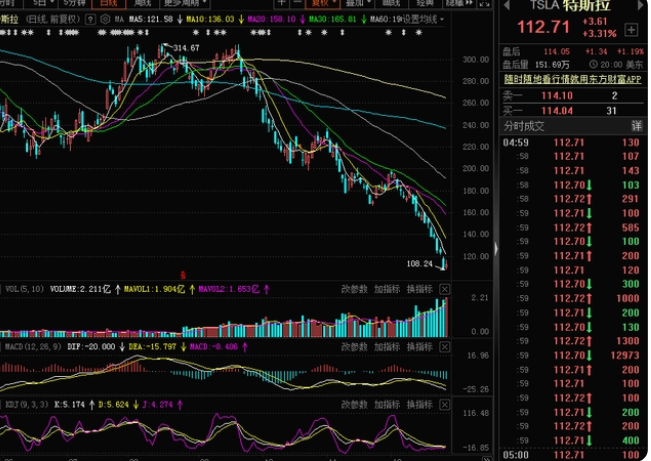651x461 pixels.
Task: Click the MA5:121.58 value label
Action: pyautogui.click(x=151, y=19)
